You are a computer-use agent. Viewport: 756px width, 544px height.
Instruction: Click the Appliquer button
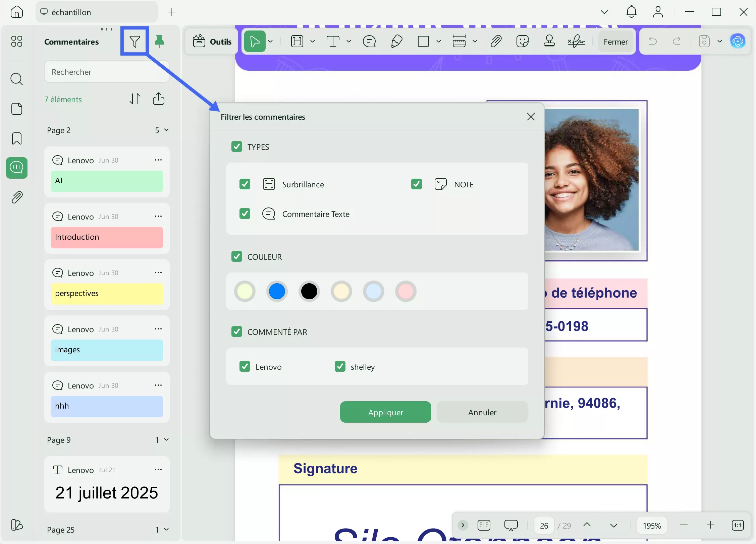click(385, 412)
